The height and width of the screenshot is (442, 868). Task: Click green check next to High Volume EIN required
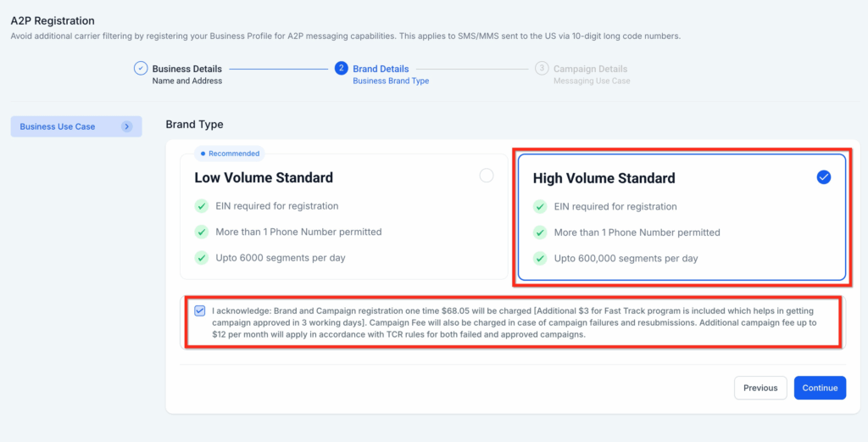pyautogui.click(x=540, y=207)
